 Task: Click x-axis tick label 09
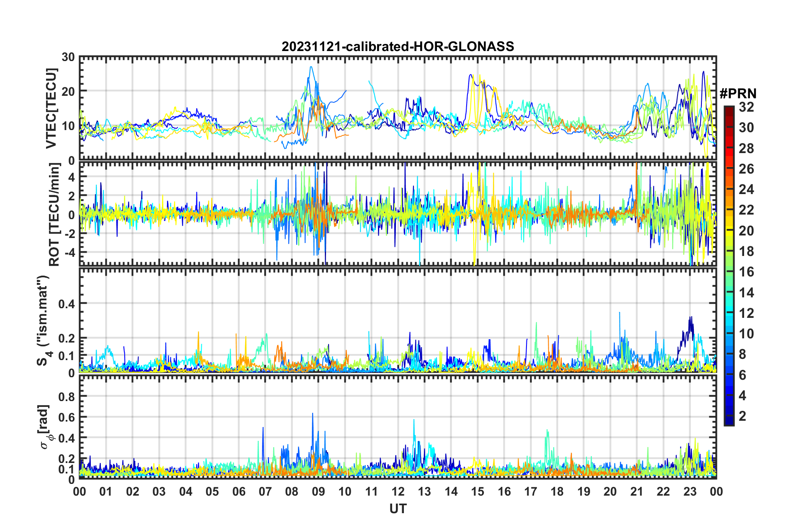pyautogui.click(x=318, y=491)
